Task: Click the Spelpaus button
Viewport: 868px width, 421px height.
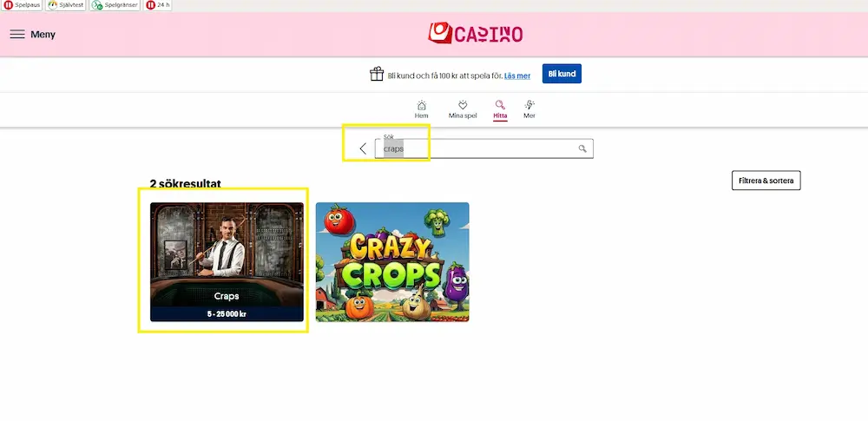Action: [x=23, y=5]
